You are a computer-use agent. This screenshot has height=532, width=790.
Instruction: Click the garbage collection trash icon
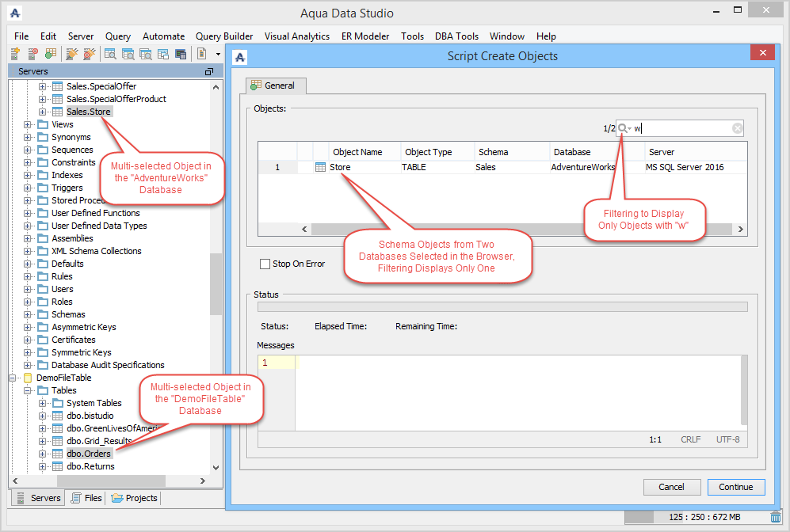(x=776, y=517)
